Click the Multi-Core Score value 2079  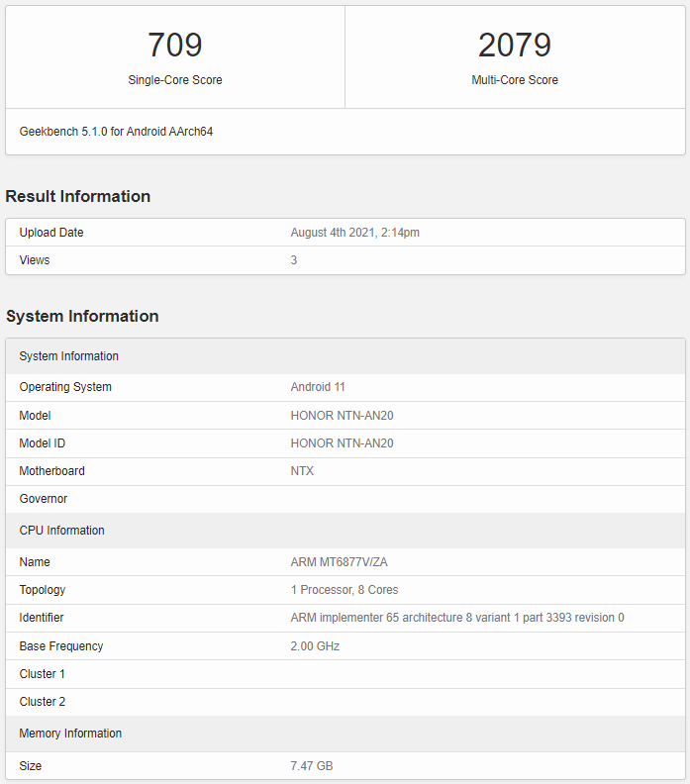tap(514, 46)
